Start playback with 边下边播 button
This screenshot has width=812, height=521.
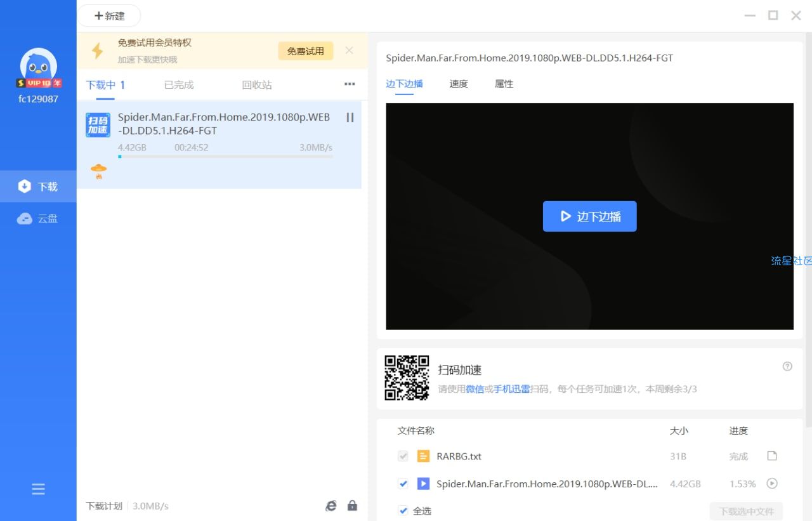589,216
